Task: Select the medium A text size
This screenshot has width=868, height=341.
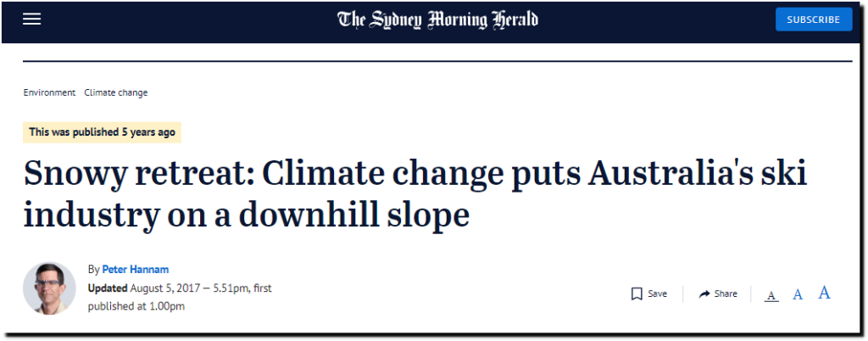Action: coord(798,294)
